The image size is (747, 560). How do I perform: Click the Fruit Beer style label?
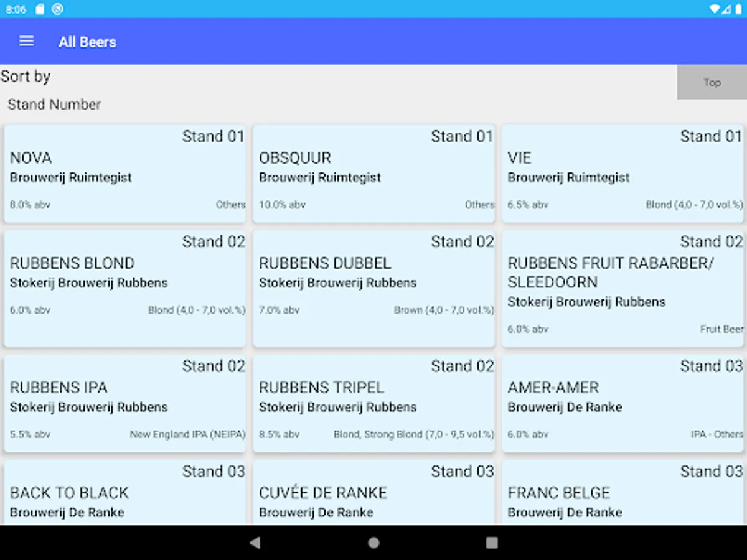pos(721,329)
